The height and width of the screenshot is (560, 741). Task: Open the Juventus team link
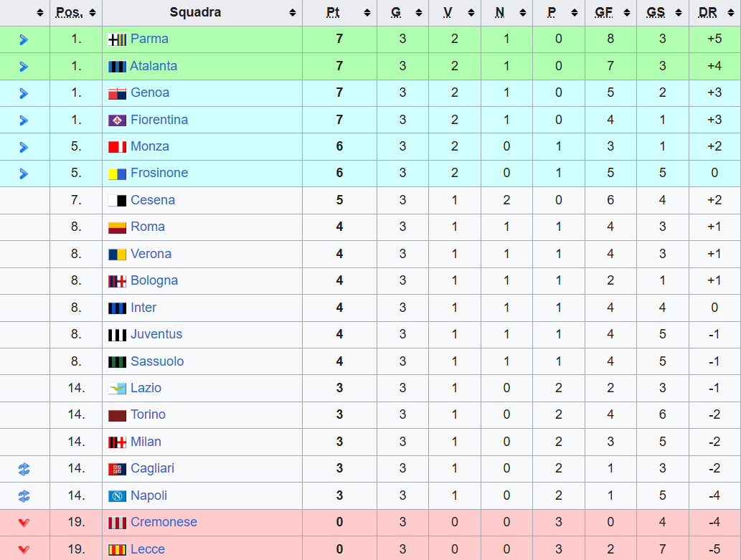(x=156, y=334)
